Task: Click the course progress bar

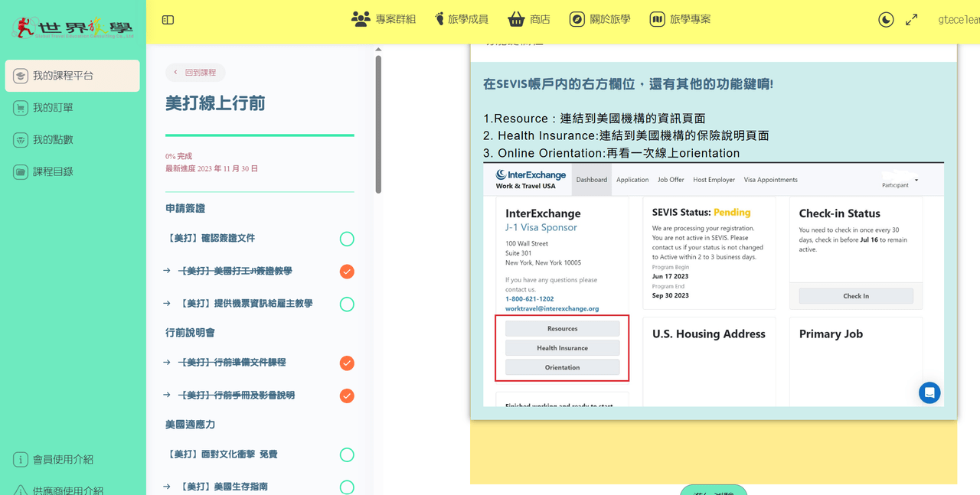Action: click(x=260, y=135)
